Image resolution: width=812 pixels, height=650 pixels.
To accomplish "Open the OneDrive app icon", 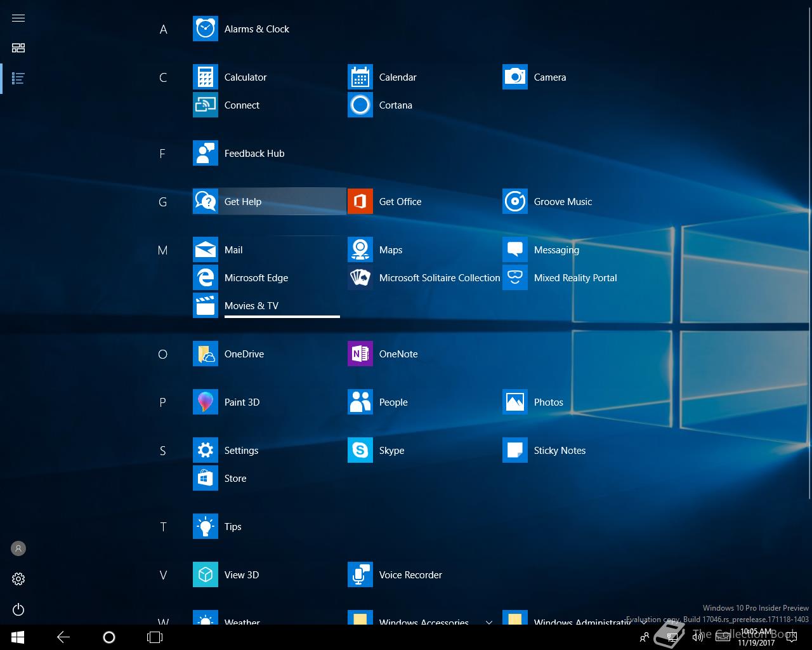I will 206,354.
